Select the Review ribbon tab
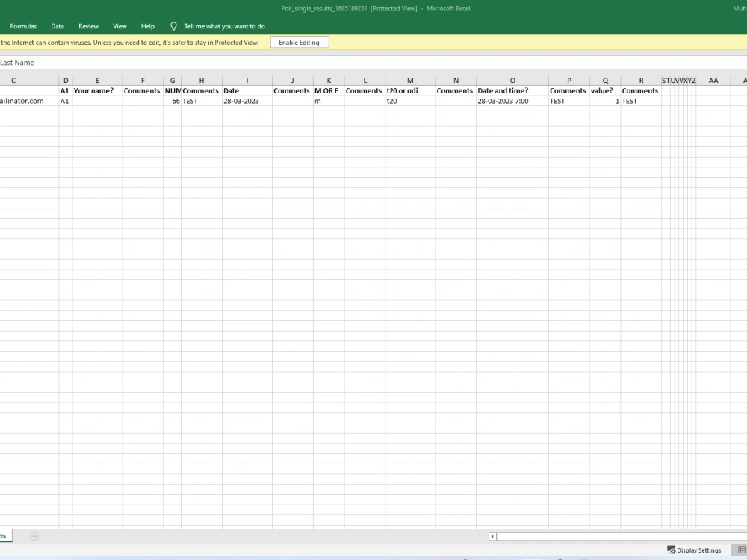747x560 pixels. [88, 26]
